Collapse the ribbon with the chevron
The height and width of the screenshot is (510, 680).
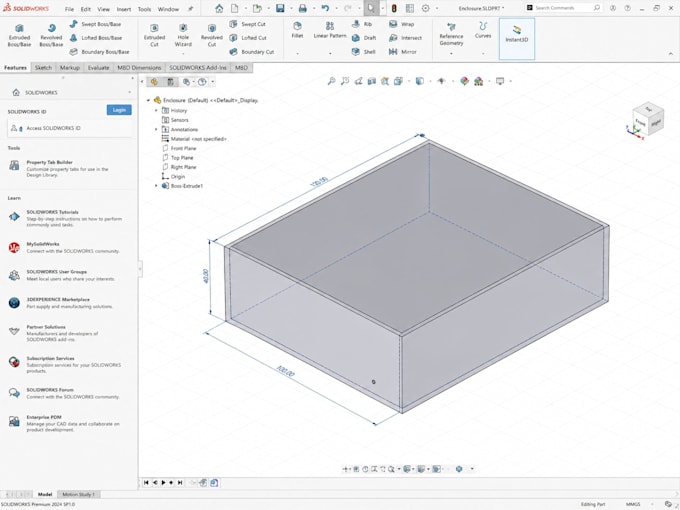pyautogui.click(x=671, y=53)
